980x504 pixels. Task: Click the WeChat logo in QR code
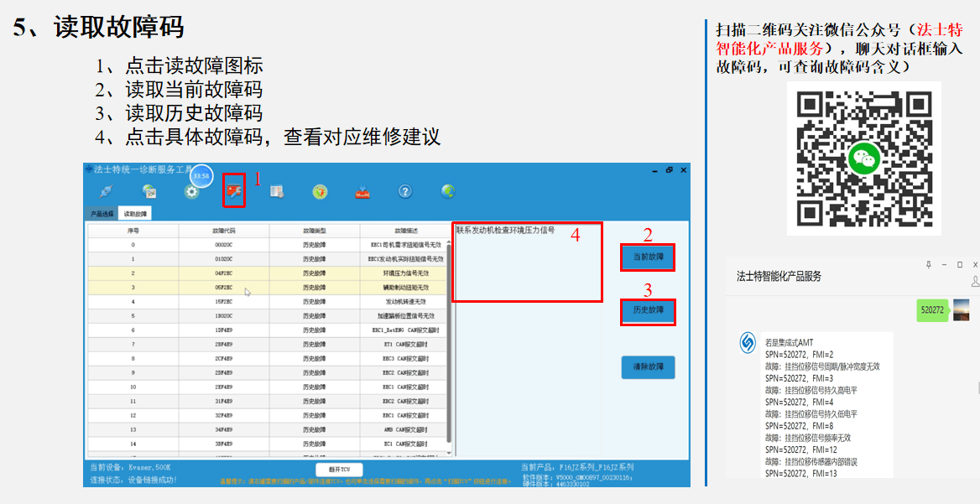click(863, 158)
